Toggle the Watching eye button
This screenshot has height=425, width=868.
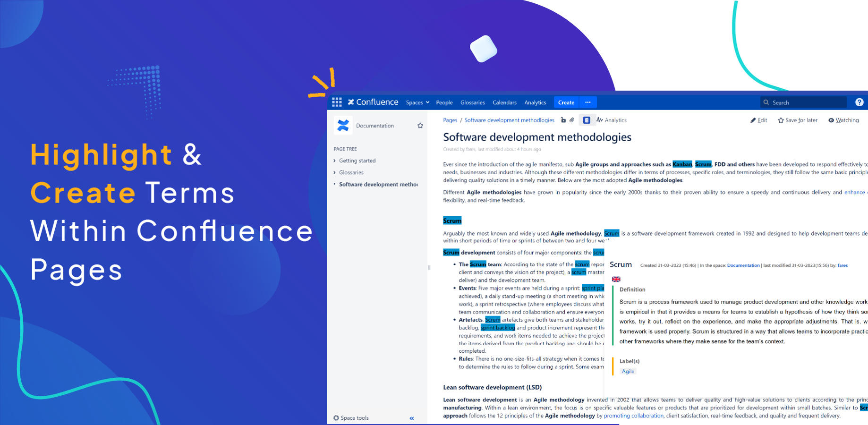[843, 120]
